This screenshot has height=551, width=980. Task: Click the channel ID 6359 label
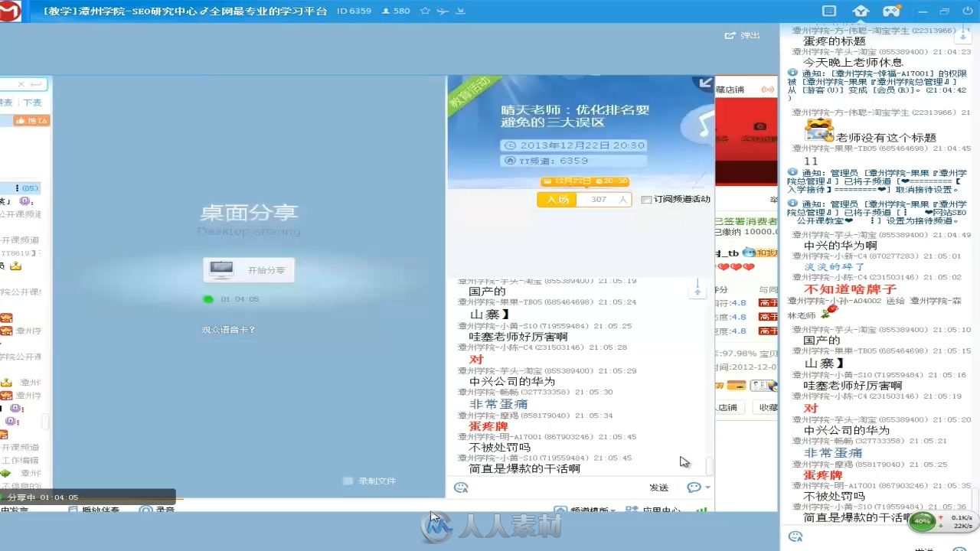(354, 11)
